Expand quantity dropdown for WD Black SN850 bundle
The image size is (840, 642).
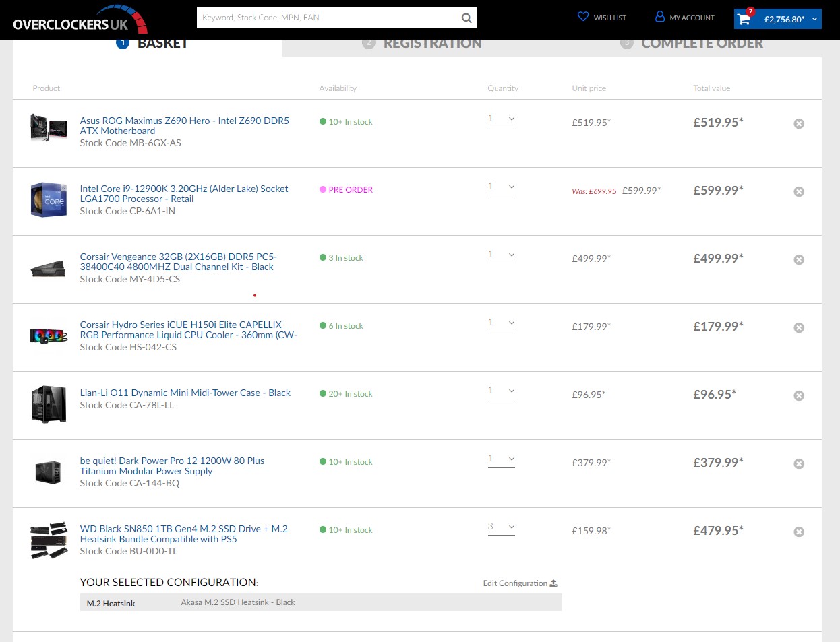502,527
